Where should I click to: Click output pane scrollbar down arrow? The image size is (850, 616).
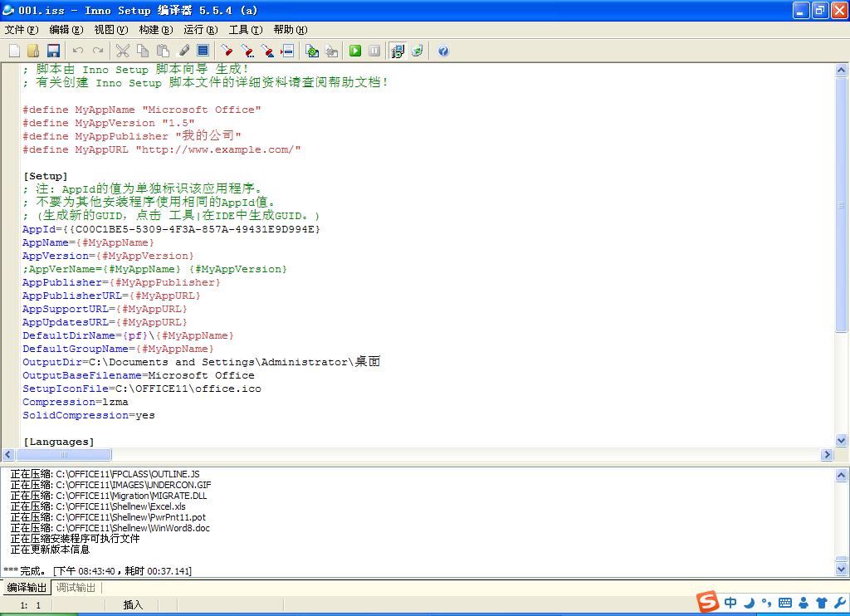coord(842,569)
